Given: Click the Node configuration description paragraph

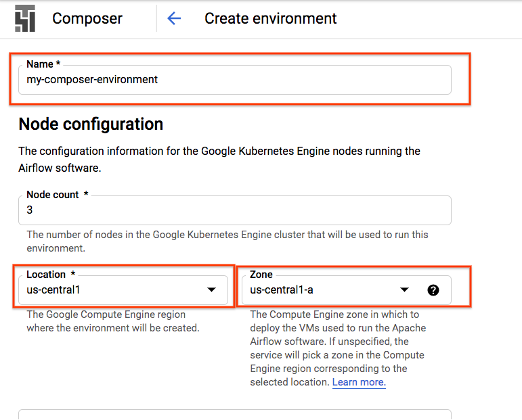Looking at the screenshot, I should [x=219, y=159].
